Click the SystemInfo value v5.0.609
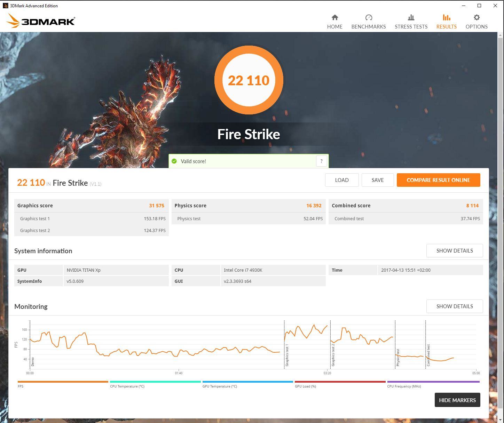 point(75,281)
